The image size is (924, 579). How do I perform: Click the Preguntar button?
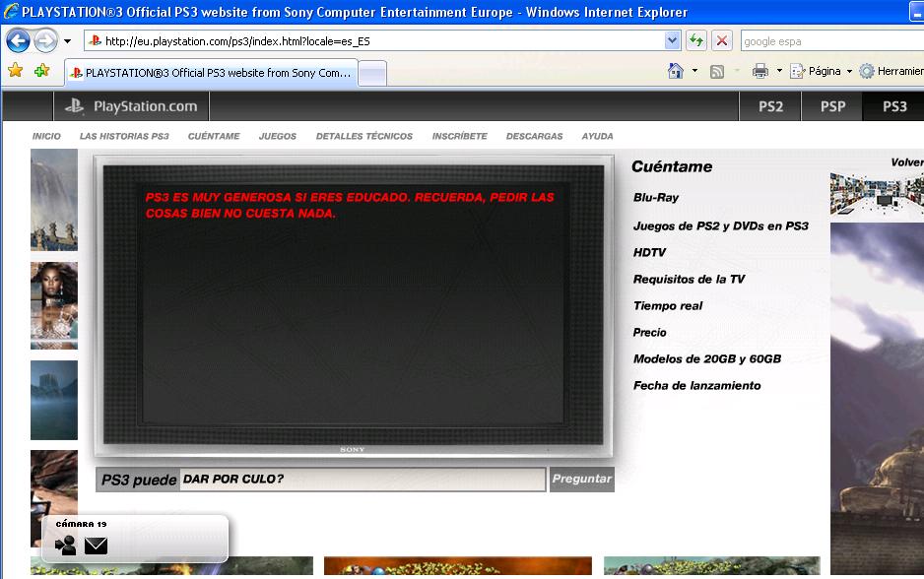[581, 479]
